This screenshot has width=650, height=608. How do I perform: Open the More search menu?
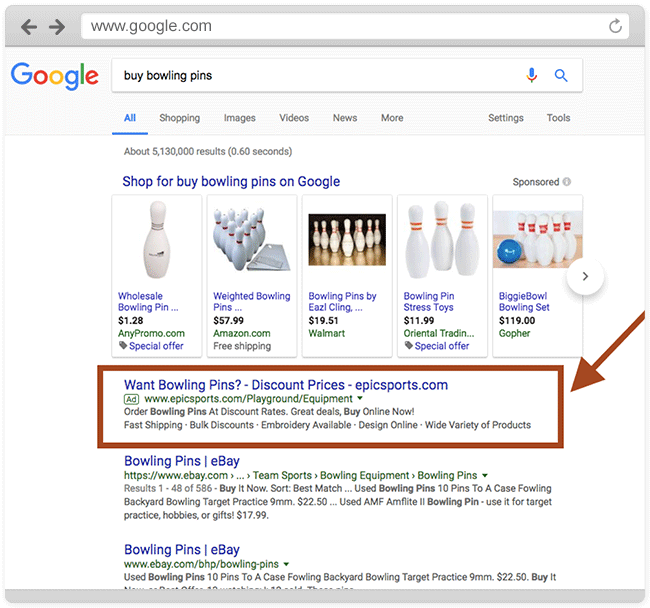coord(392,118)
